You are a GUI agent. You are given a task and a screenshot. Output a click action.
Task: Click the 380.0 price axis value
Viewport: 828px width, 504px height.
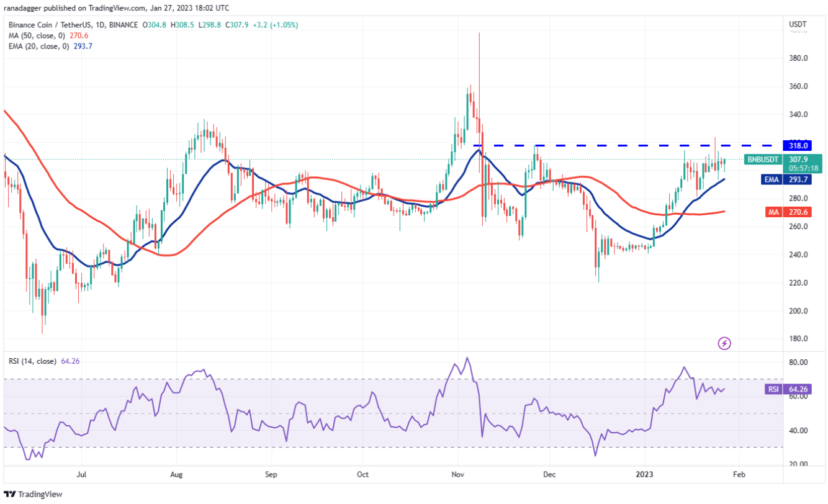coord(797,58)
